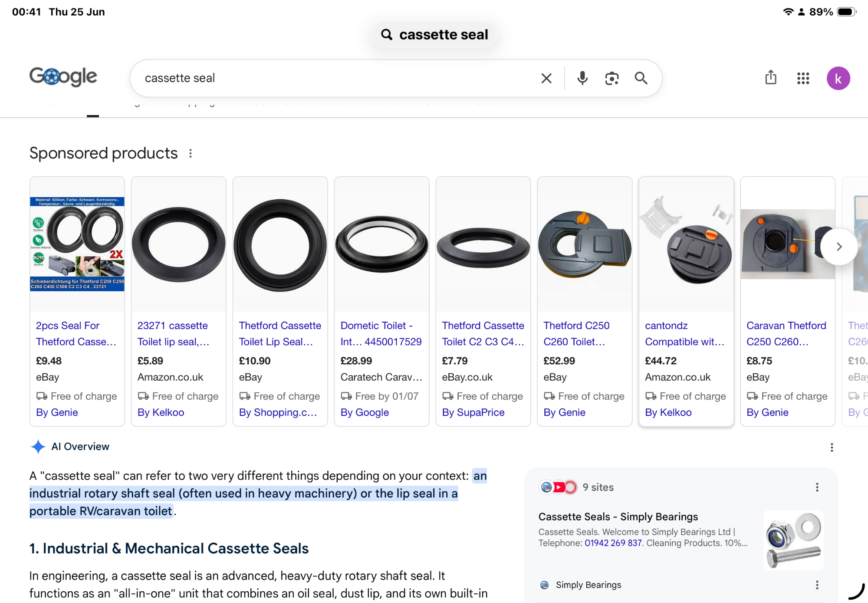Click phone number 01942 269 837
Image resolution: width=868 pixels, height=603 pixels.
(613, 543)
